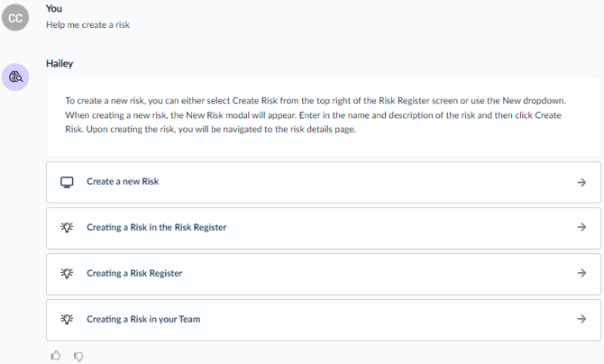Click arrow on Creating a Risk in your Team card
This screenshot has width=604, height=364.
coord(581,320)
